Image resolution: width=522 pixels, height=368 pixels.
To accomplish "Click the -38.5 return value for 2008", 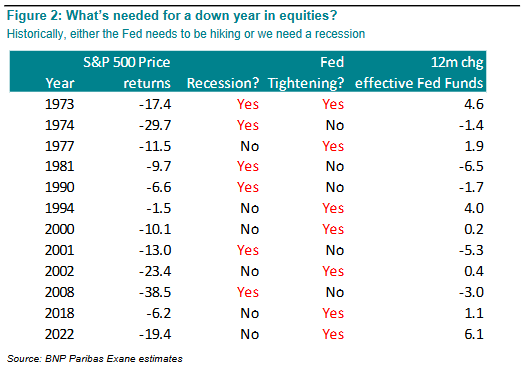I will point(155,292).
